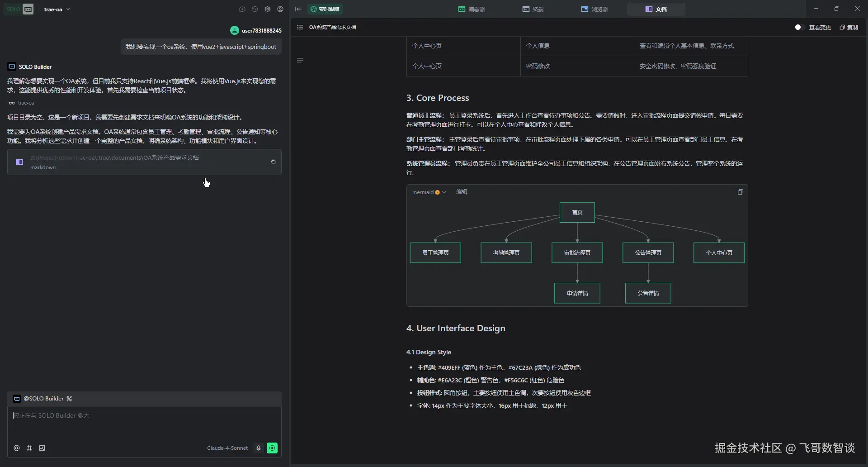868x467 pixels.
Task: Toggle the SOLO mode switch
Action: point(19,9)
